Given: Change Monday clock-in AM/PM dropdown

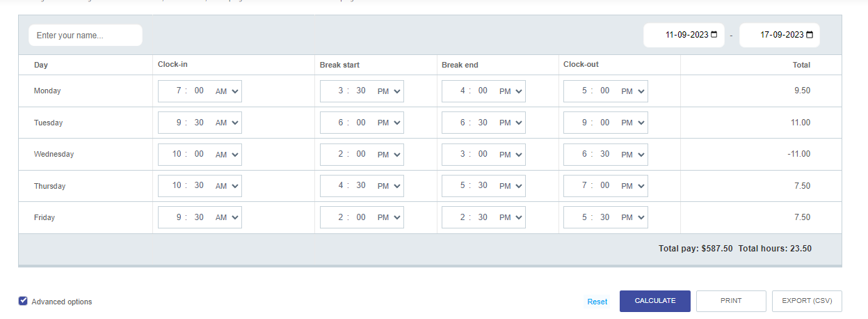Looking at the screenshot, I should tap(227, 91).
